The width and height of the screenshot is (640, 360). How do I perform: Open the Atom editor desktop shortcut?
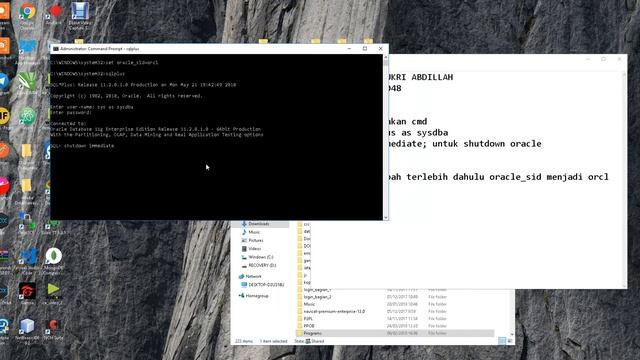(27, 116)
